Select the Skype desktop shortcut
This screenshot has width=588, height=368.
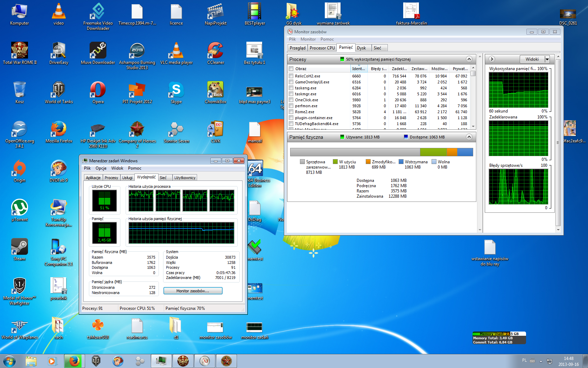[x=176, y=93]
